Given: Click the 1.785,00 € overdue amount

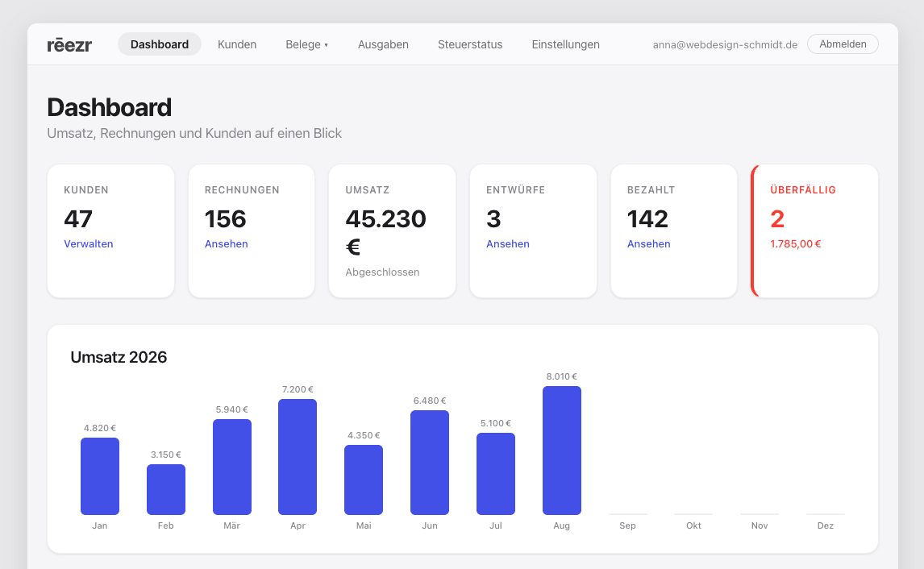Looking at the screenshot, I should (796, 244).
